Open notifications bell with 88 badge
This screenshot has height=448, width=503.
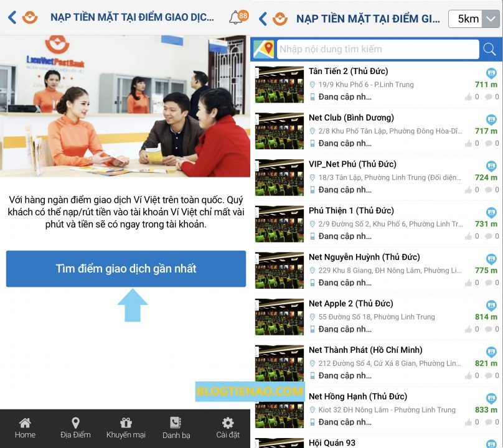pos(238,17)
